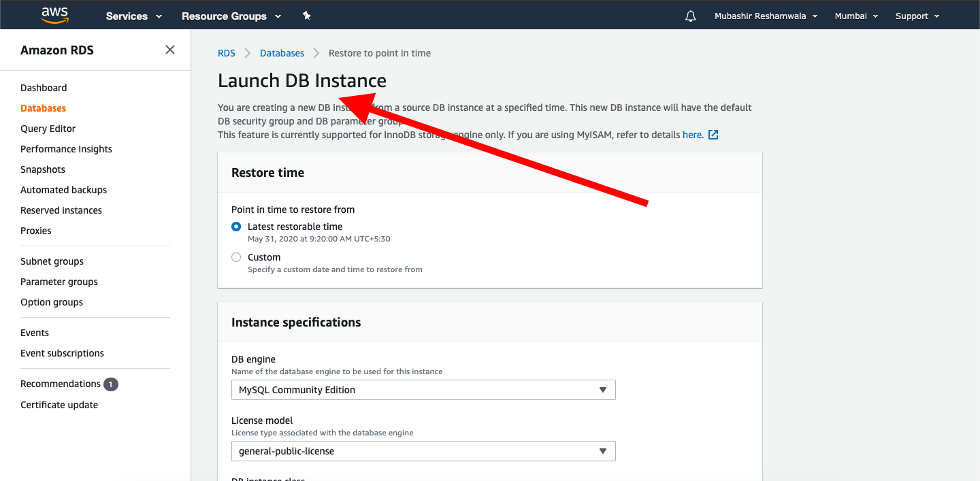Open the DB engine dropdown

pos(423,390)
